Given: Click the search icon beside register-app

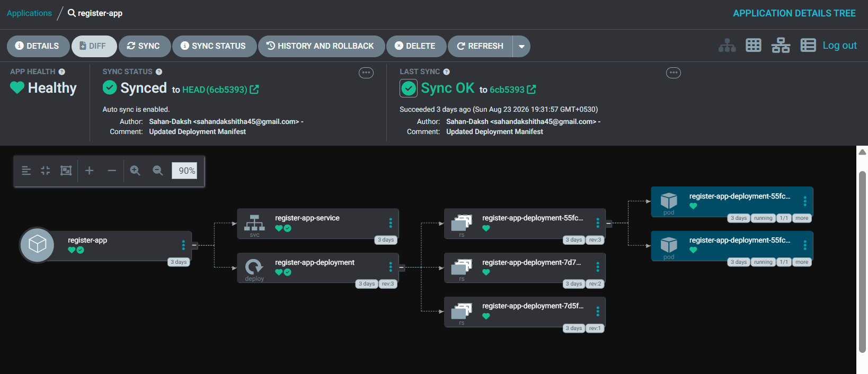Looking at the screenshot, I should pos(72,13).
